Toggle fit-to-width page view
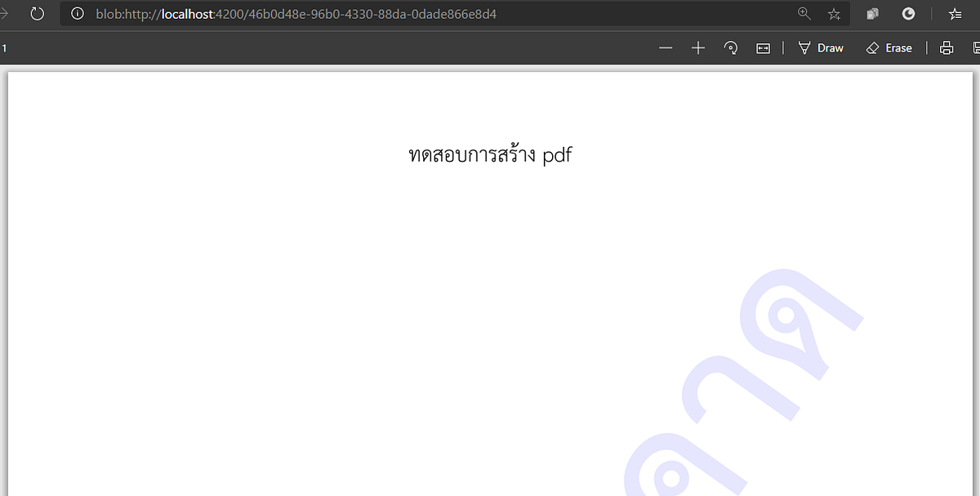The width and height of the screenshot is (980, 496). 763,47
